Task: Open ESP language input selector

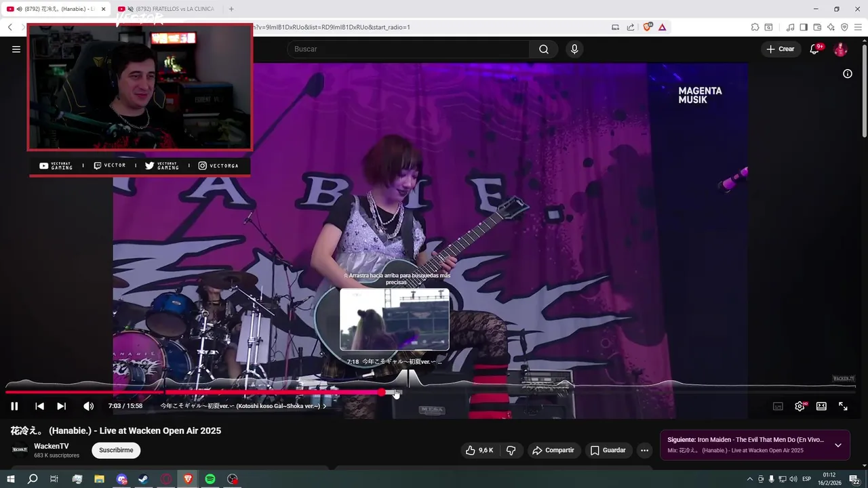Action: (x=806, y=479)
